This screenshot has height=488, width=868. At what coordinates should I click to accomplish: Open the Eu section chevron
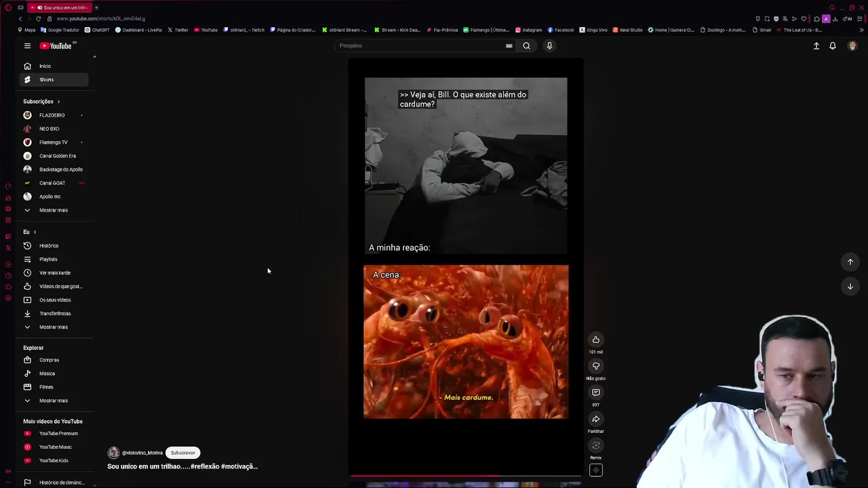pyautogui.click(x=35, y=232)
